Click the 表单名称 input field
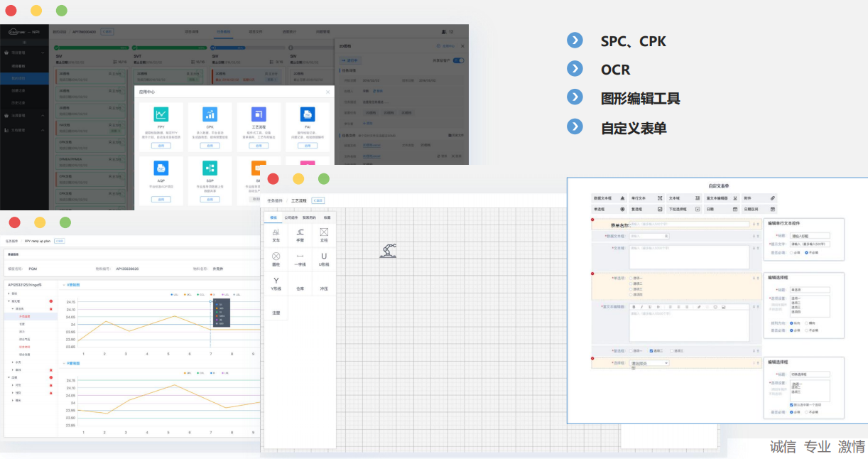The width and height of the screenshot is (868, 459). pos(690,225)
